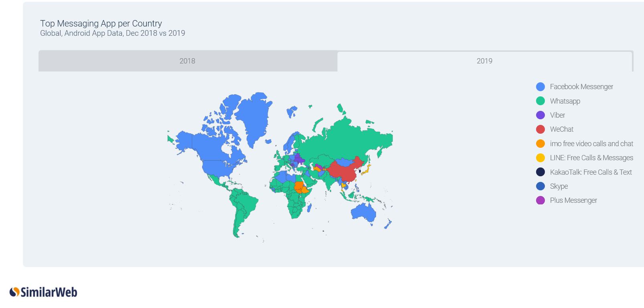
Task: Click the Skype legend dot
Action: [x=540, y=186]
